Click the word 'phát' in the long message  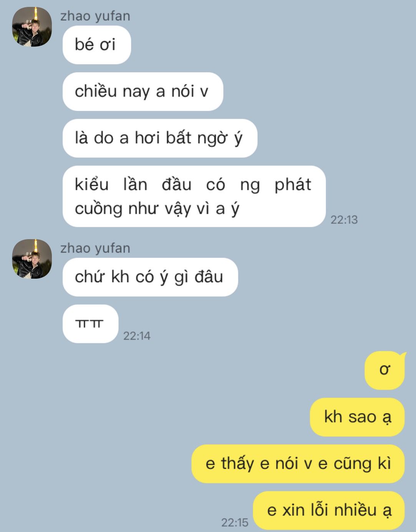click(x=293, y=185)
